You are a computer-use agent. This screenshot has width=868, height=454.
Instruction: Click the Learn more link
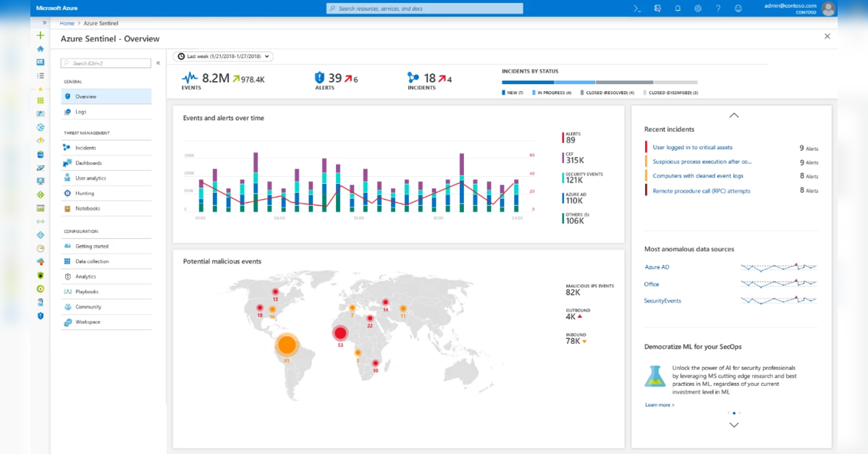(660, 405)
